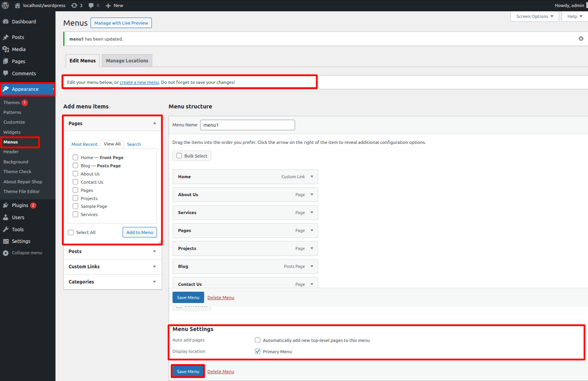The image size is (588, 381).
Task: Enable automatically add new top-level pages
Action: coord(258,340)
